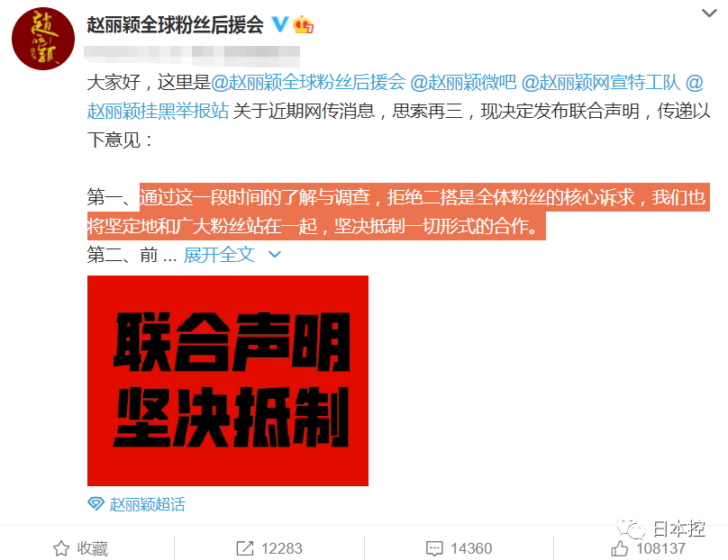Click the comment bubble icon
Screen dimensions: 728x560
pyautogui.click(x=434, y=549)
